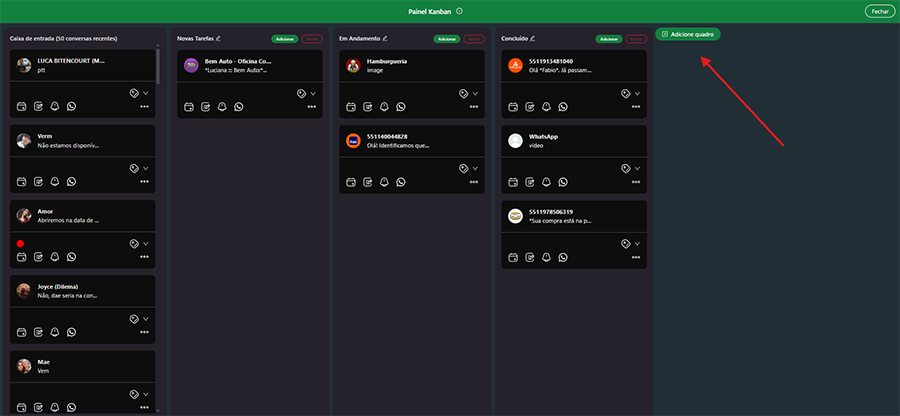Click the tag icon on the 551140044828 card
The image size is (900, 416).
click(x=463, y=168)
